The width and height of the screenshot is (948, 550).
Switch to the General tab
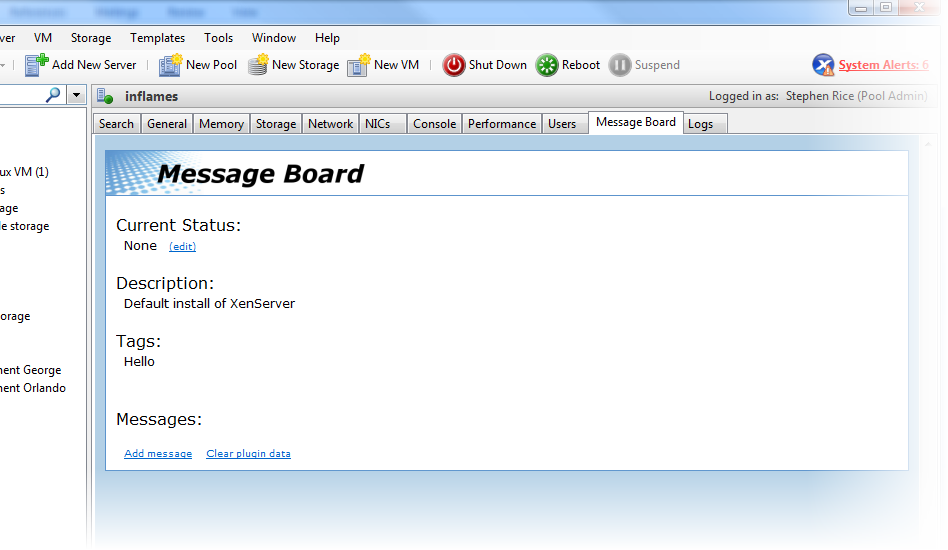pyautogui.click(x=167, y=123)
